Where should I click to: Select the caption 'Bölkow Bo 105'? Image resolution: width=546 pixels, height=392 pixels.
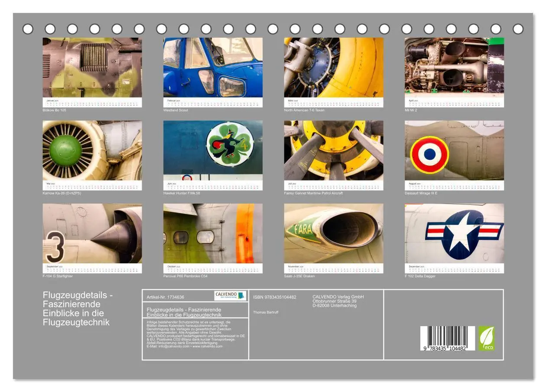54,110
